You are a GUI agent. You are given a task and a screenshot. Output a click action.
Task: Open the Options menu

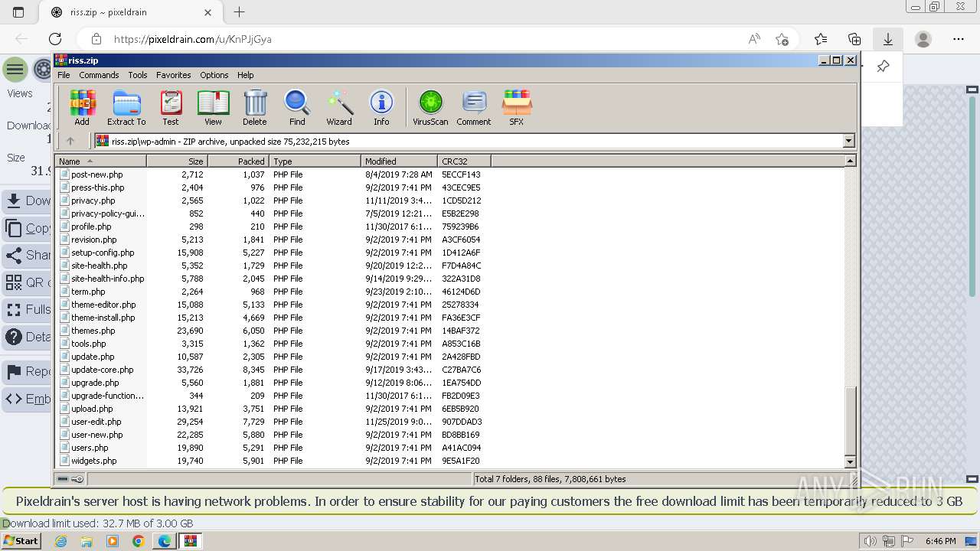(214, 75)
